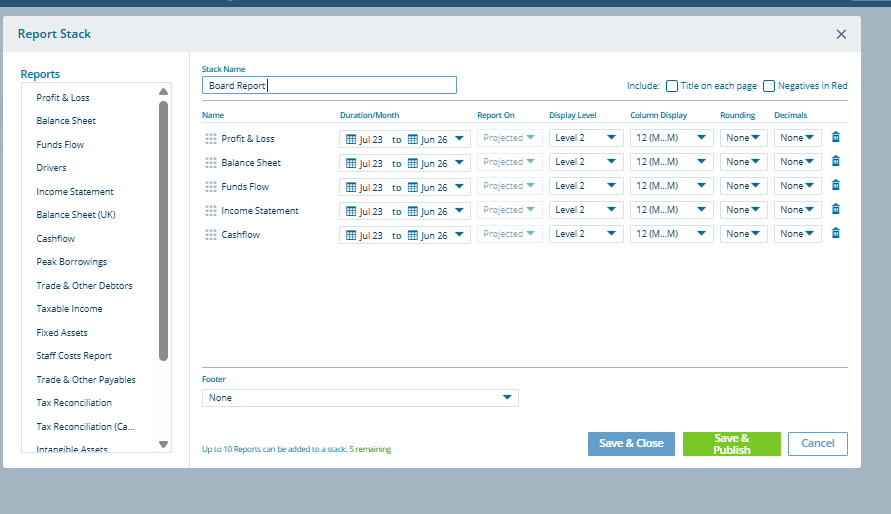
Task: Open end month calendar for Funds Flow
Action: pyautogui.click(x=413, y=187)
